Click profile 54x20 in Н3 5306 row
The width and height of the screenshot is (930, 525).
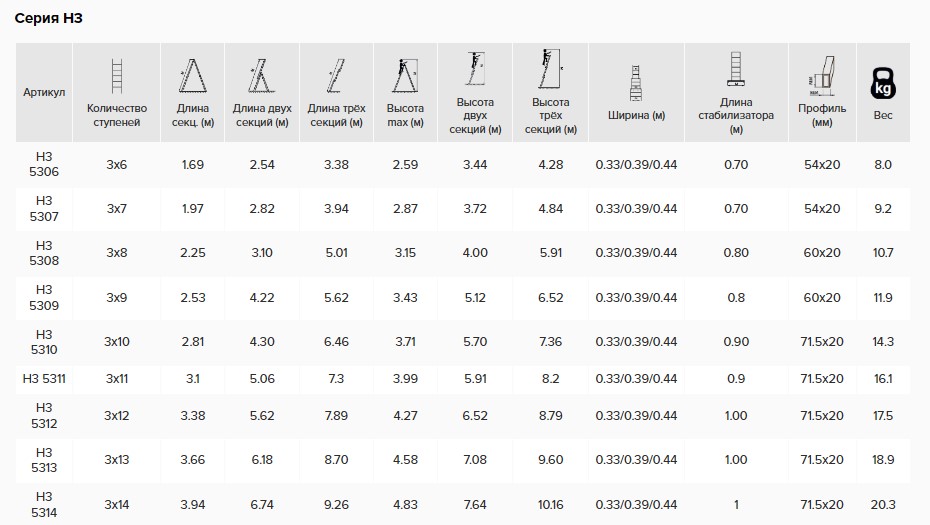click(x=822, y=164)
